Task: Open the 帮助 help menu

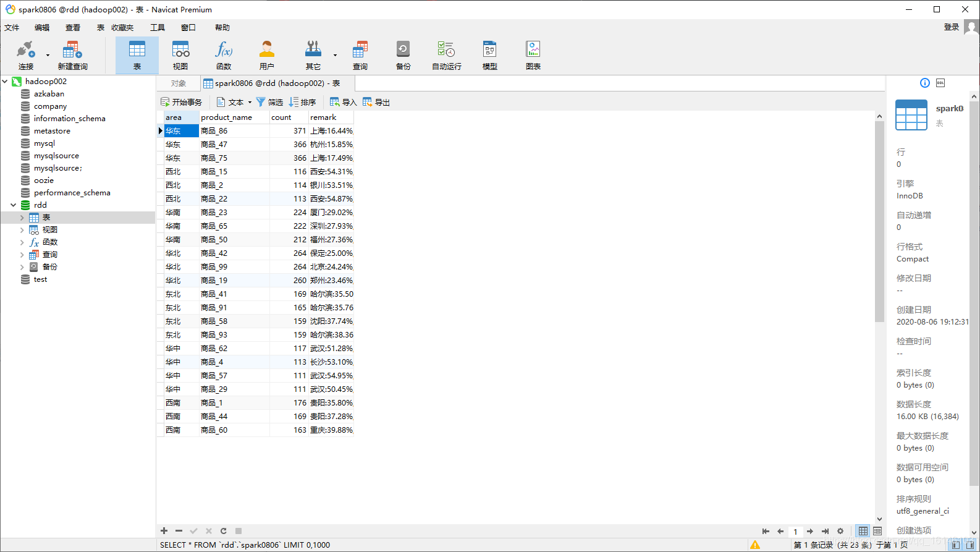Action: [222, 27]
